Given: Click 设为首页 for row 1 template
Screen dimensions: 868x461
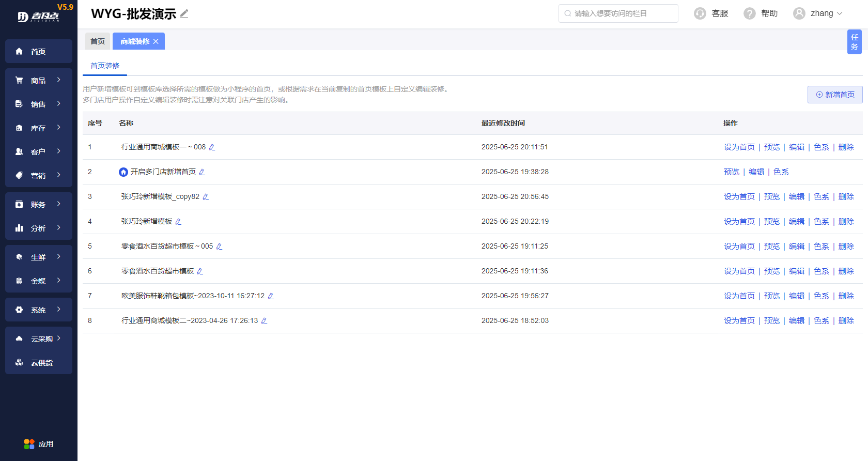Looking at the screenshot, I should coord(739,147).
